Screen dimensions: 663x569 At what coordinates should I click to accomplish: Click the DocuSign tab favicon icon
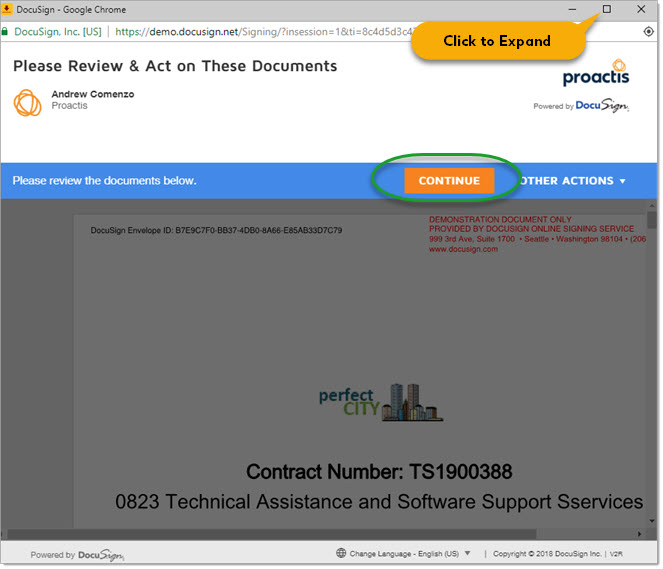click(x=7, y=9)
